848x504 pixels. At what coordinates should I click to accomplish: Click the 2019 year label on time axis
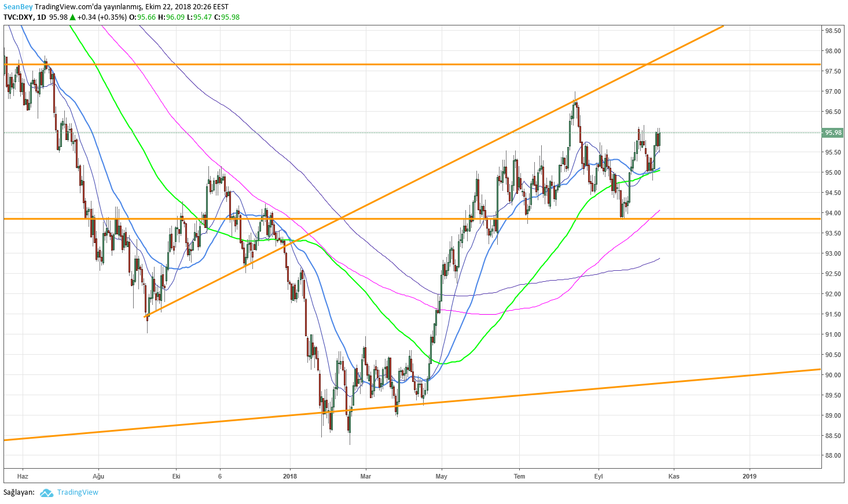pyautogui.click(x=750, y=476)
